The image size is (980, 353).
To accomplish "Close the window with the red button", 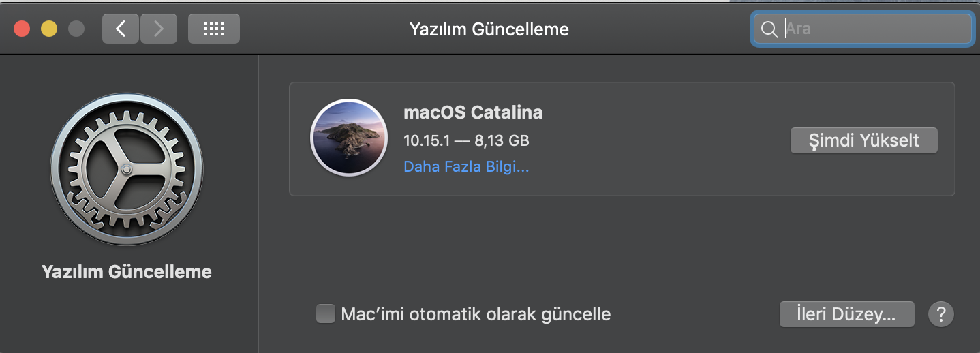I will coord(22,29).
